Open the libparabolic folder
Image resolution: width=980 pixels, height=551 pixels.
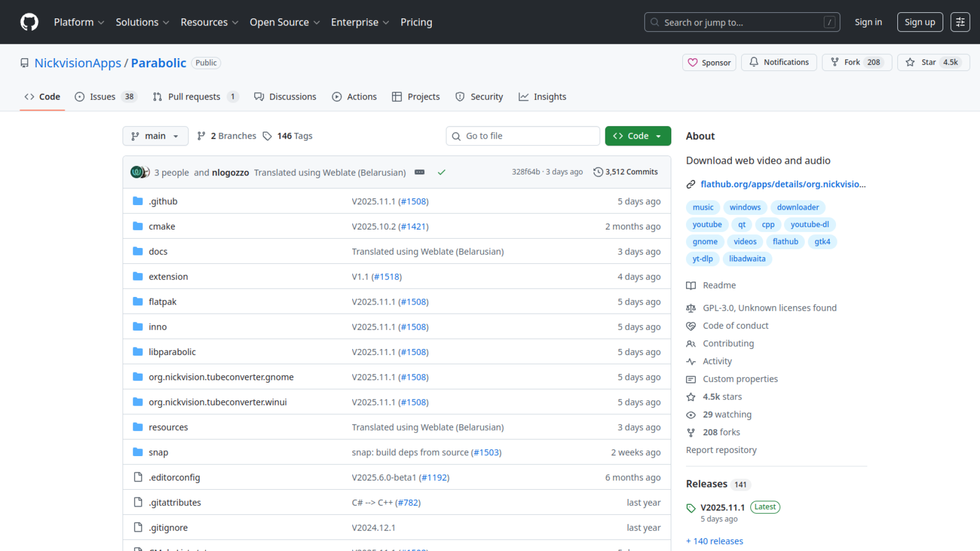pos(172,352)
